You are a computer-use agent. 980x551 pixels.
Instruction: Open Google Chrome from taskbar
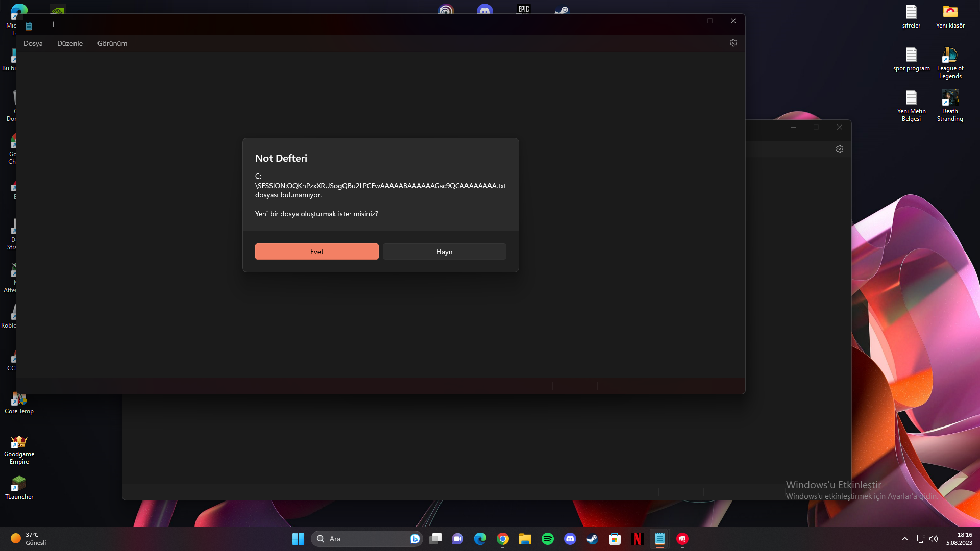tap(503, 539)
